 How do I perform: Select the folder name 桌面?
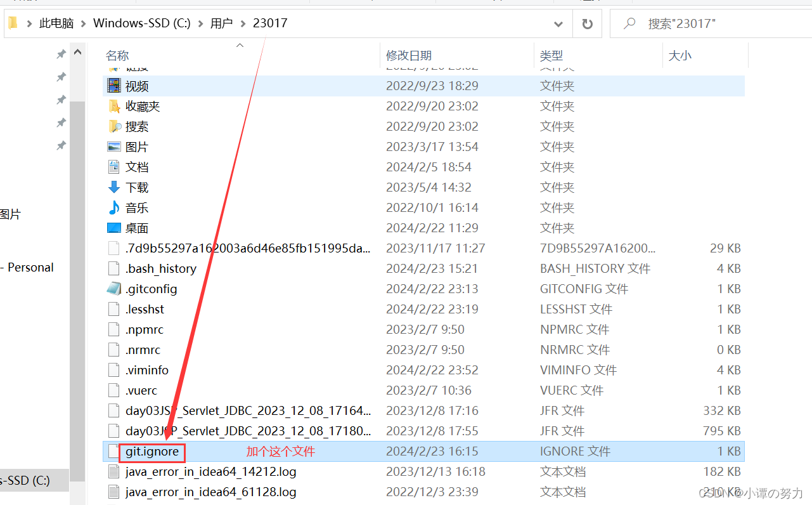pos(137,228)
